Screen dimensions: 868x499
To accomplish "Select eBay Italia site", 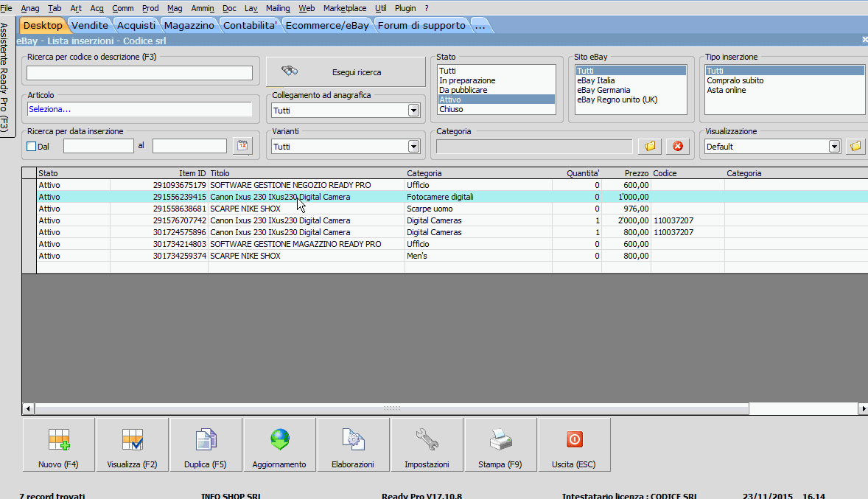I will 631,80.
